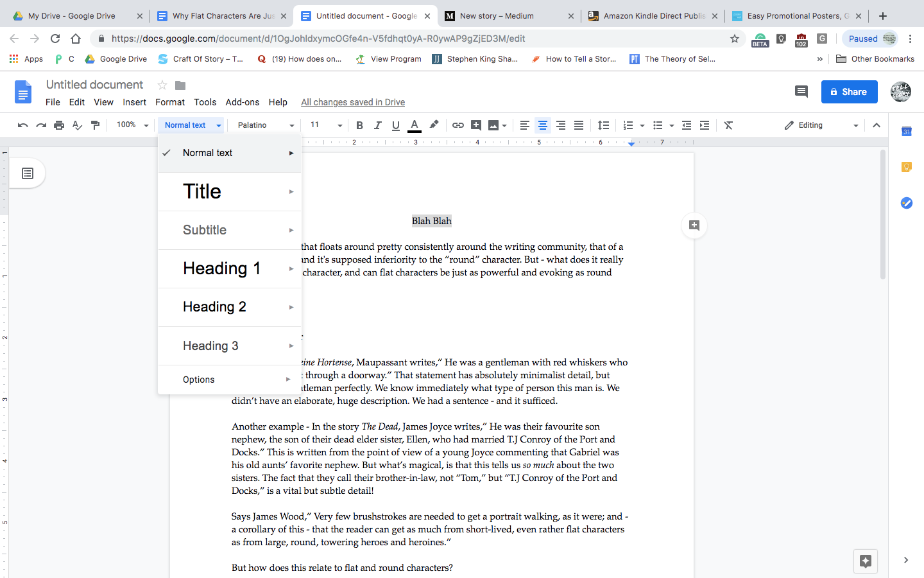Insert a link with the link icon

pyautogui.click(x=458, y=125)
